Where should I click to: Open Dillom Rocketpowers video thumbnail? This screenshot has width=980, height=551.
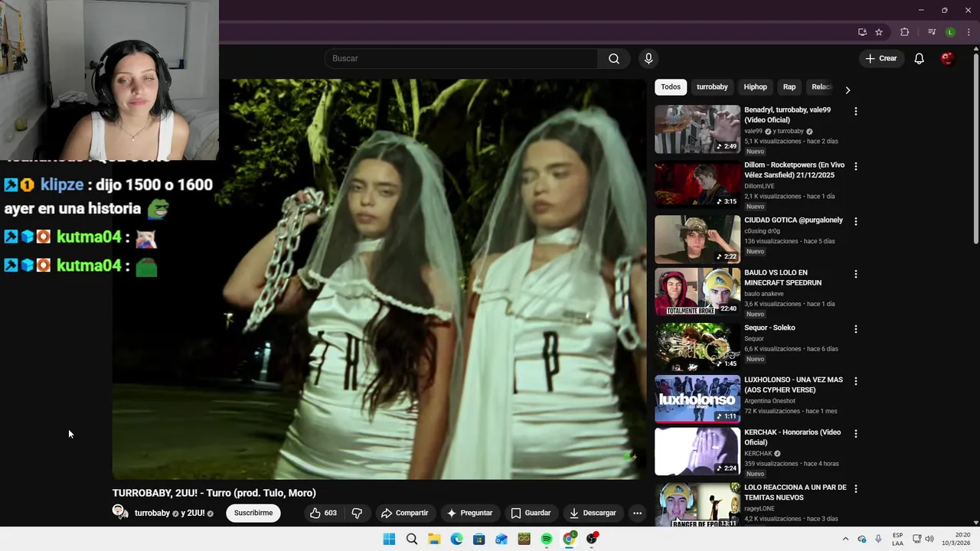pos(697,184)
